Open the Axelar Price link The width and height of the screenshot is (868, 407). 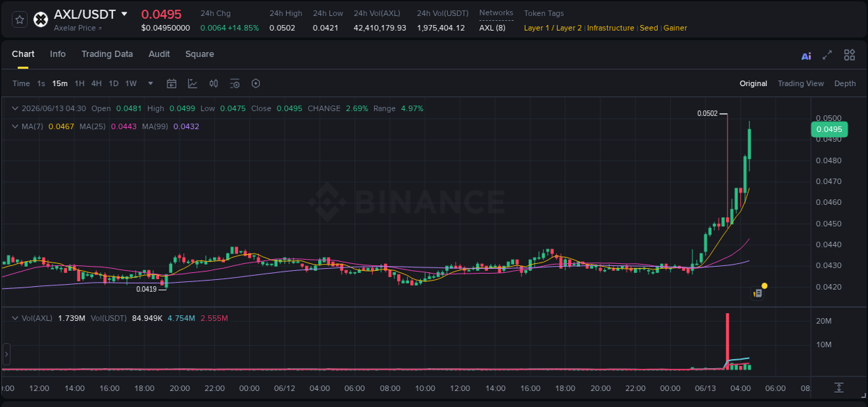(x=78, y=28)
